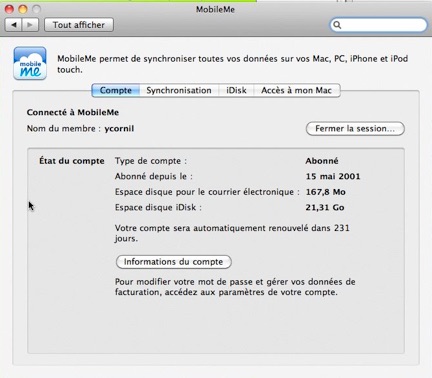Click the Espace disque iDisk label

pos(158,207)
